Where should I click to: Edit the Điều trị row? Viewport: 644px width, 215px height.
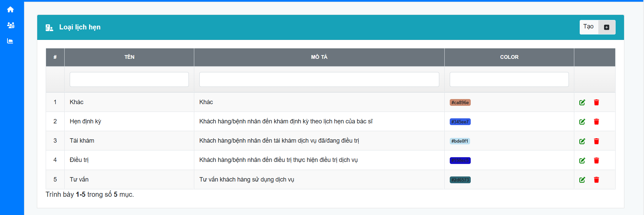[582, 161]
